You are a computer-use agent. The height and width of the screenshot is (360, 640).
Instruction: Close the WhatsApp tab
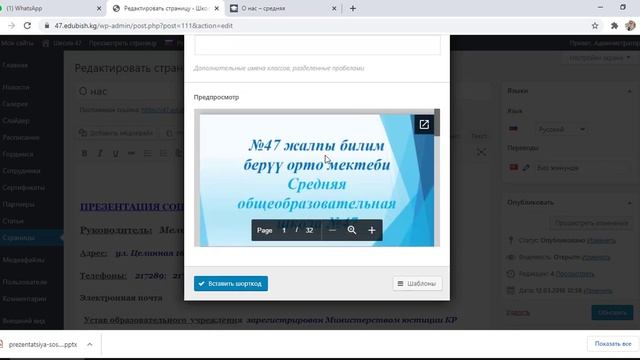point(99,8)
